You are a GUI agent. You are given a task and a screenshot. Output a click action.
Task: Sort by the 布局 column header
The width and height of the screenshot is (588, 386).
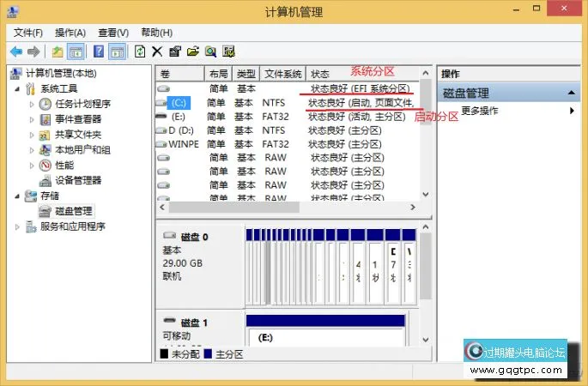[x=218, y=74]
